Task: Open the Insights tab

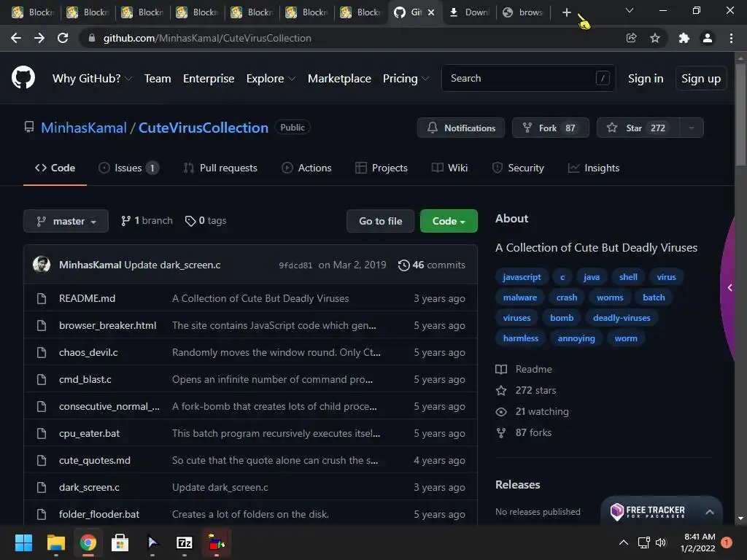Action: (x=594, y=168)
